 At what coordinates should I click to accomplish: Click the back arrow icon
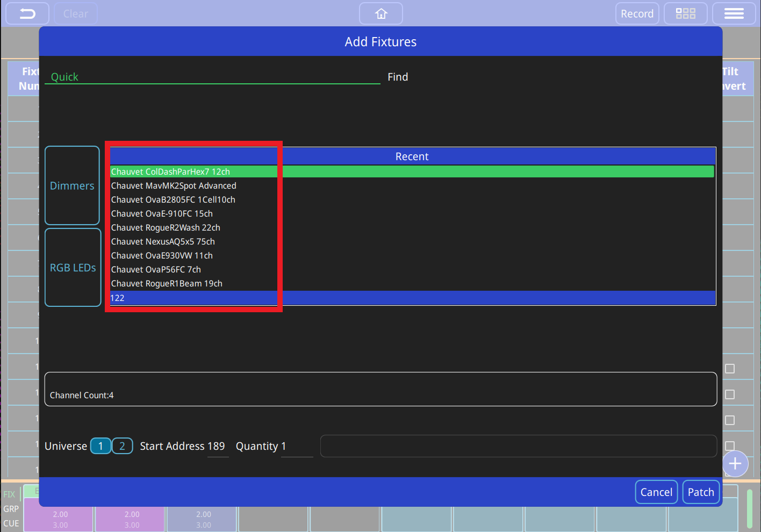tap(27, 14)
